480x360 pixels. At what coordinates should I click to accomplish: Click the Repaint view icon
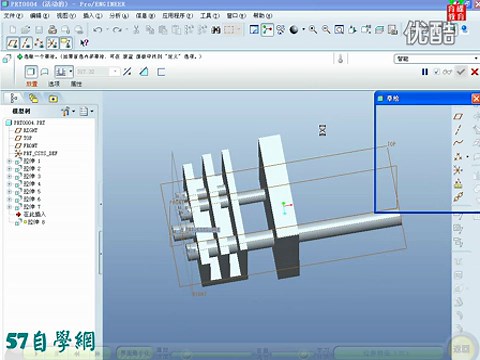(254, 30)
